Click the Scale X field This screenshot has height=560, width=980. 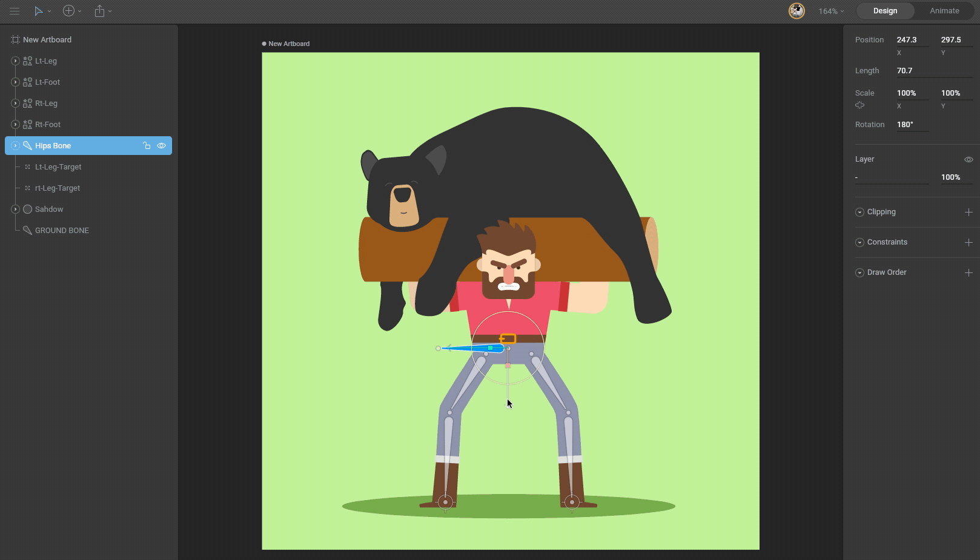click(912, 93)
